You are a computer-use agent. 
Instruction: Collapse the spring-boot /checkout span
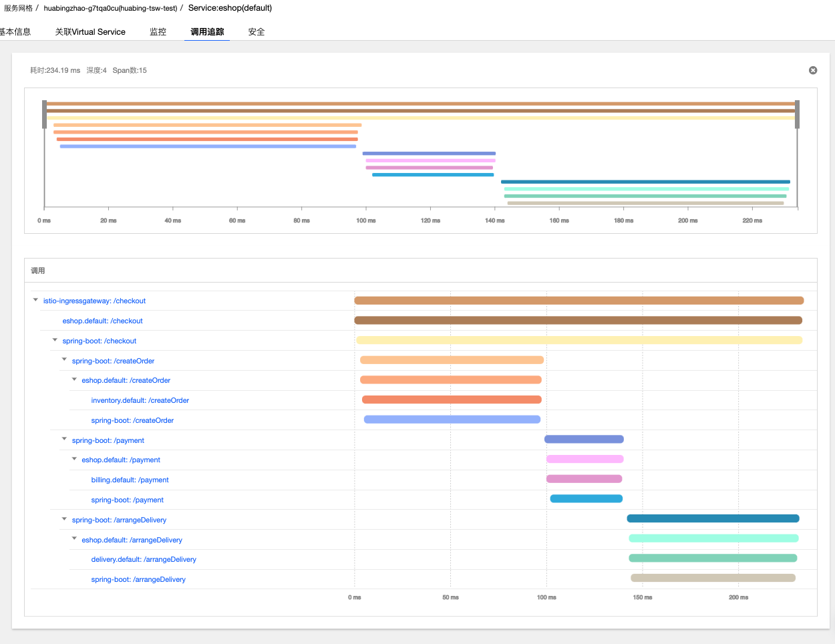[55, 341]
